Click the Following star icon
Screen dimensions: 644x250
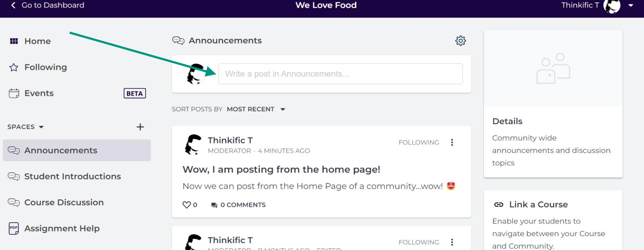[14, 67]
